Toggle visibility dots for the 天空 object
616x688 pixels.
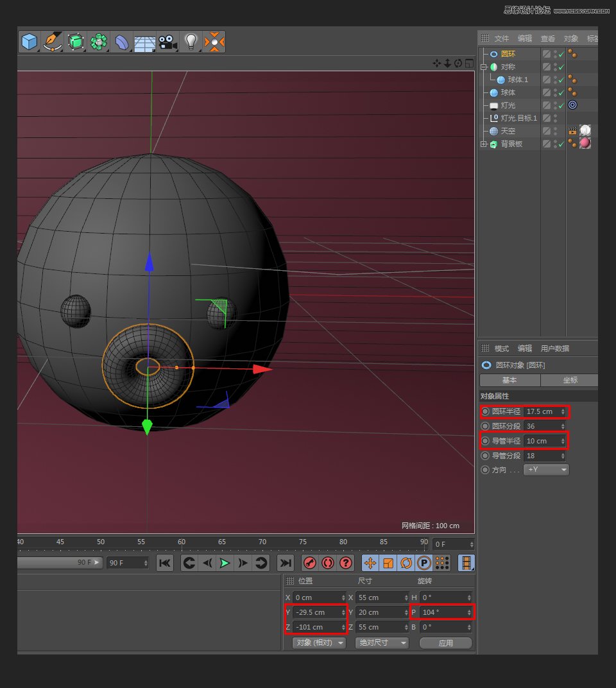coord(555,131)
